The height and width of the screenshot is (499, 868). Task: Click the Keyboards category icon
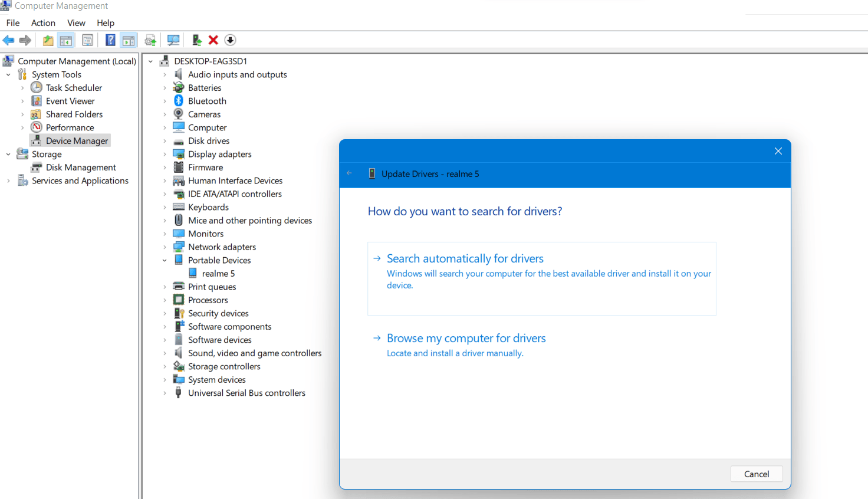click(x=179, y=207)
